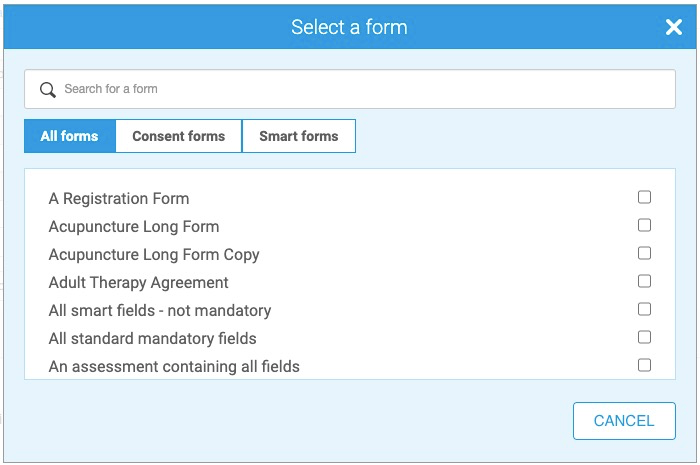Focus the Search for a form field
The height and width of the screenshot is (465, 700).
(x=360, y=89)
